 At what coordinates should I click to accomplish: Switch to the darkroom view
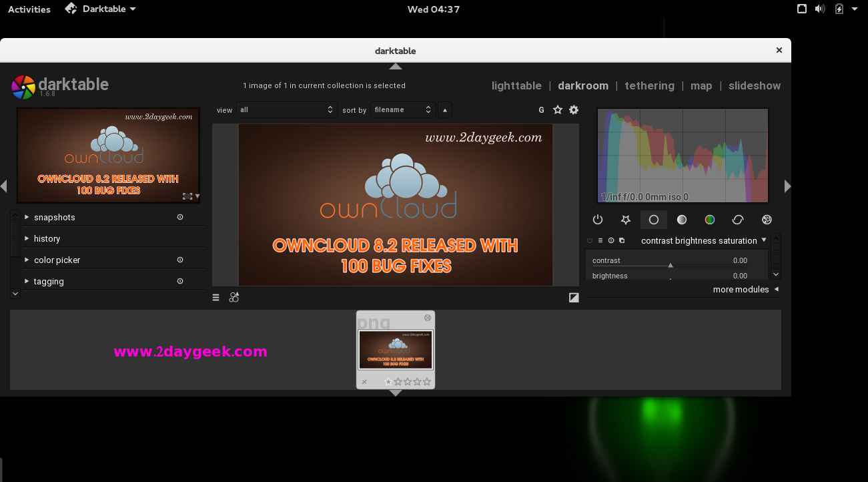click(583, 85)
